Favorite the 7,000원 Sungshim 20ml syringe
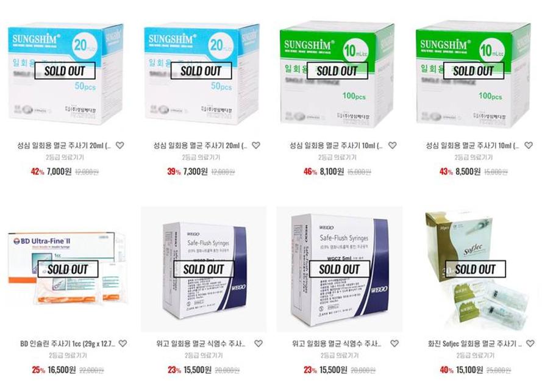 [x=119, y=146]
